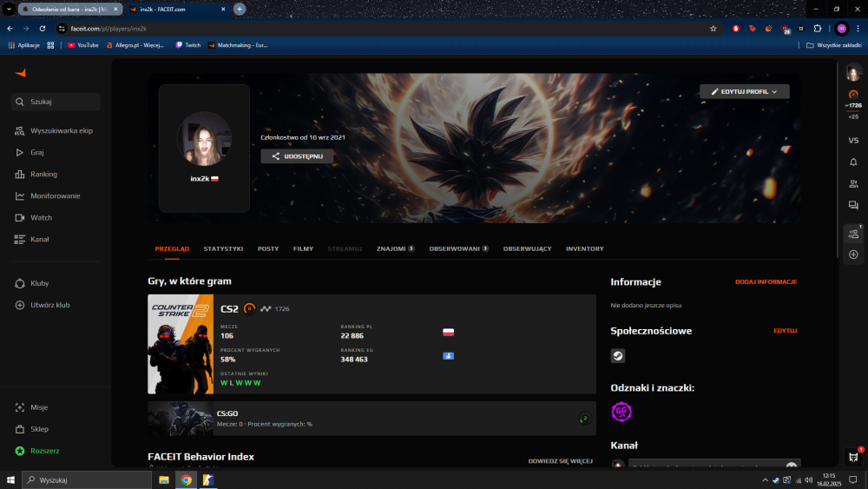Open the CS2 game card thumbnail
The height and width of the screenshot is (489, 868).
(x=181, y=344)
